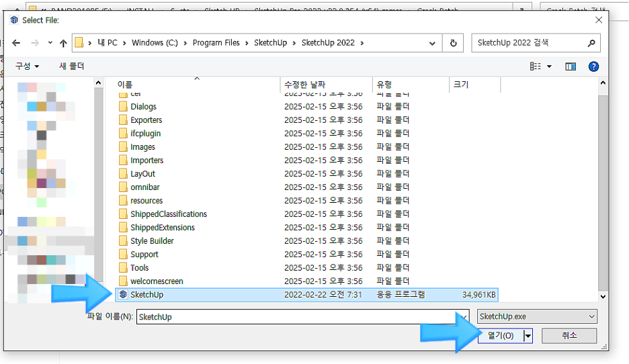Click the LayOut folder icon

click(x=123, y=173)
